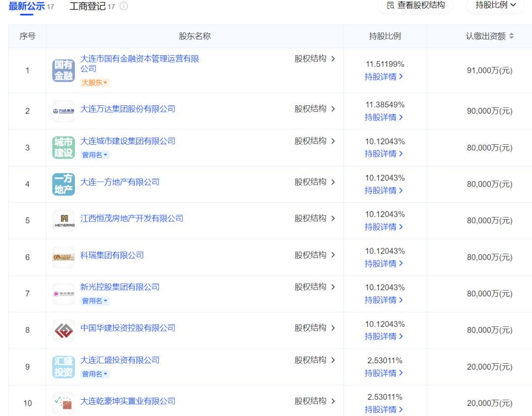532x416 pixels.
Task: Open 股权结构 for 大连一方地产
Action: click(x=314, y=182)
